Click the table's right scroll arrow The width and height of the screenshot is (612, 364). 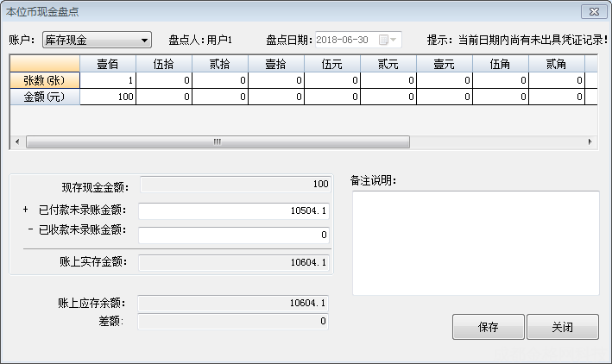pyautogui.click(x=590, y=141)
